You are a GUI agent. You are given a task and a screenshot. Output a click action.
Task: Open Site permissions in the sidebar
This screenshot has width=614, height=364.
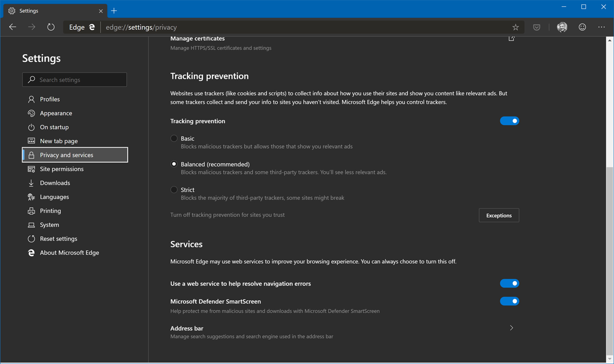point(61,169)
